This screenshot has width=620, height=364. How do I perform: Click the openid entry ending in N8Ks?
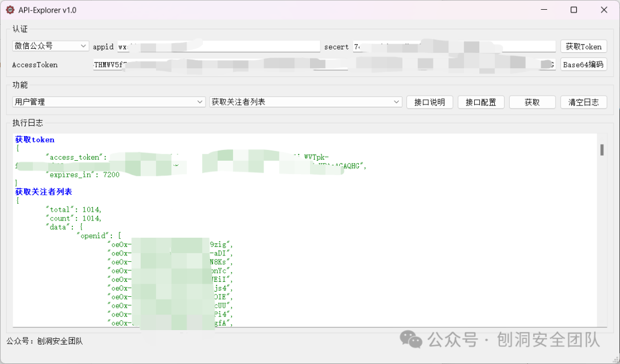pyautogui.click(x=170, y=262)
